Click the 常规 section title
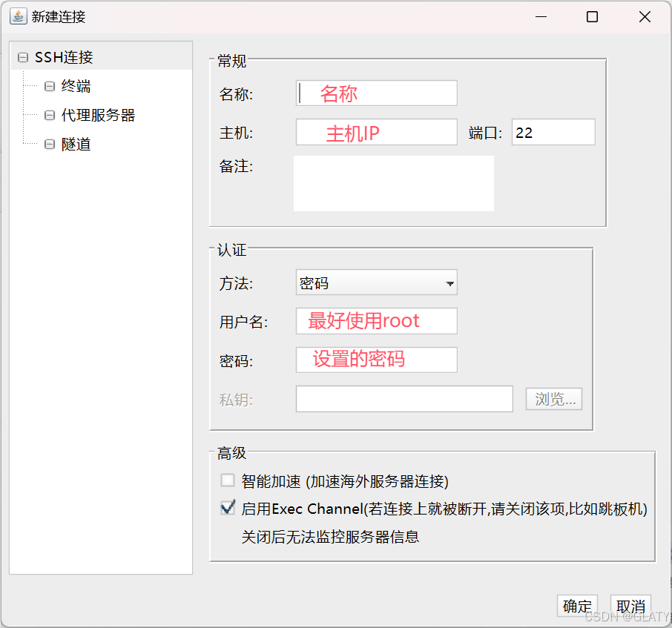The height and width of the screenshot is (628, 672). (232, 61)
